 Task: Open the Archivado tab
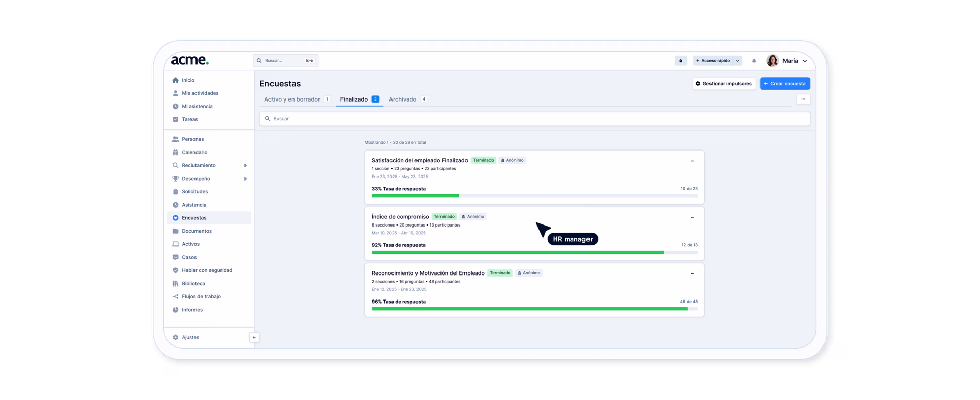[407, 99]
